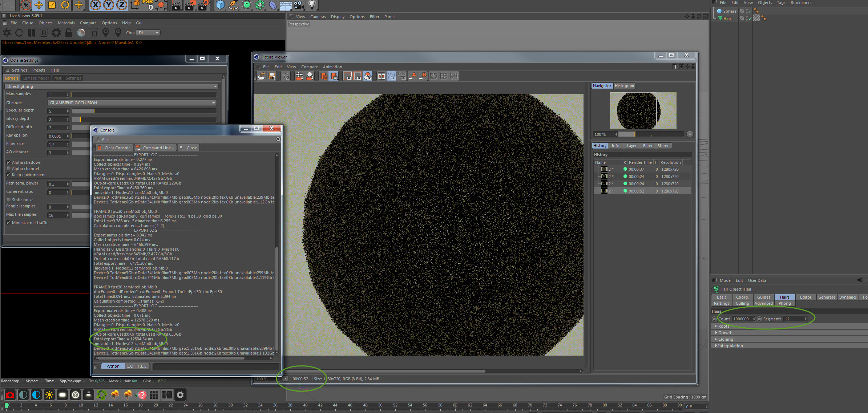The image size is (868, 413).
Task: Click the clear history trash icon
Action: pyautogui.click(x=324, y=76)
